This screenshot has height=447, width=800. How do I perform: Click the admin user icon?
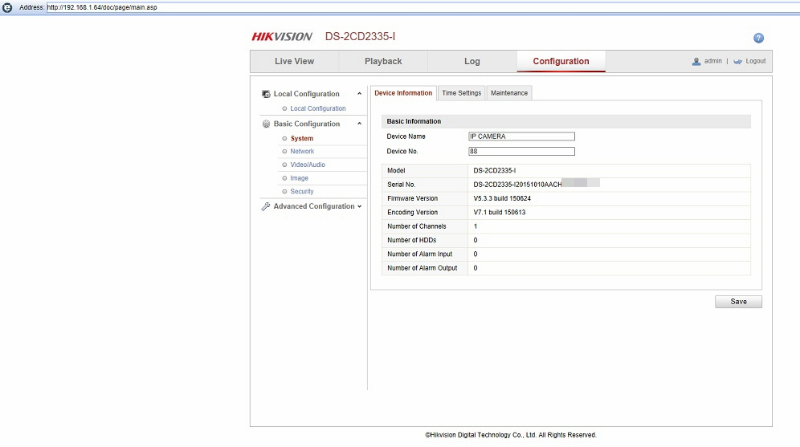[696, 61]
